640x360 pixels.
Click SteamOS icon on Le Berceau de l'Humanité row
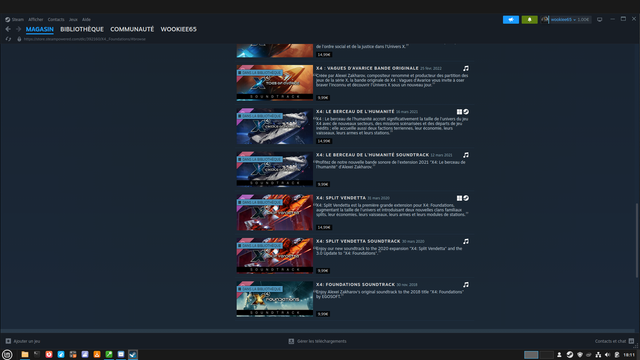coord(466,112)
